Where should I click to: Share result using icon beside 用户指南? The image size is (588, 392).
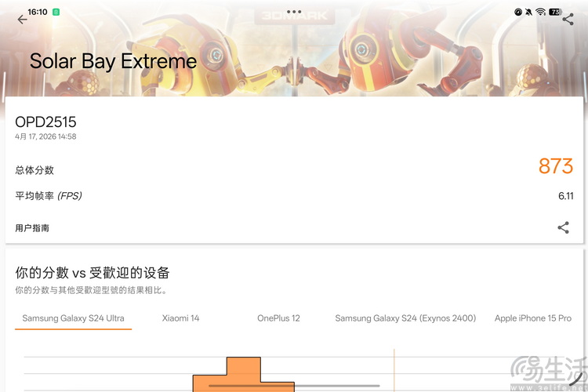pyautogui.click(x=563, y=227)
